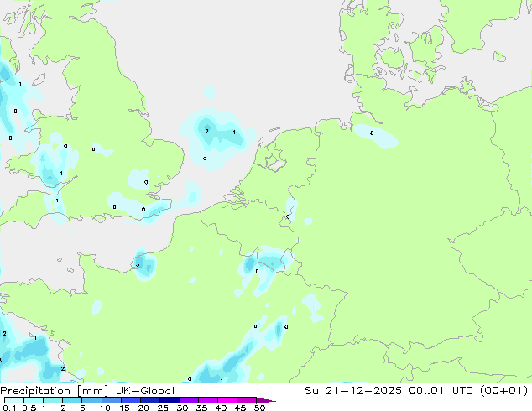This screenshot has height=411, width=532.
Task: Click the "1" marker east of North Sea cell
Action: (233, 133)
